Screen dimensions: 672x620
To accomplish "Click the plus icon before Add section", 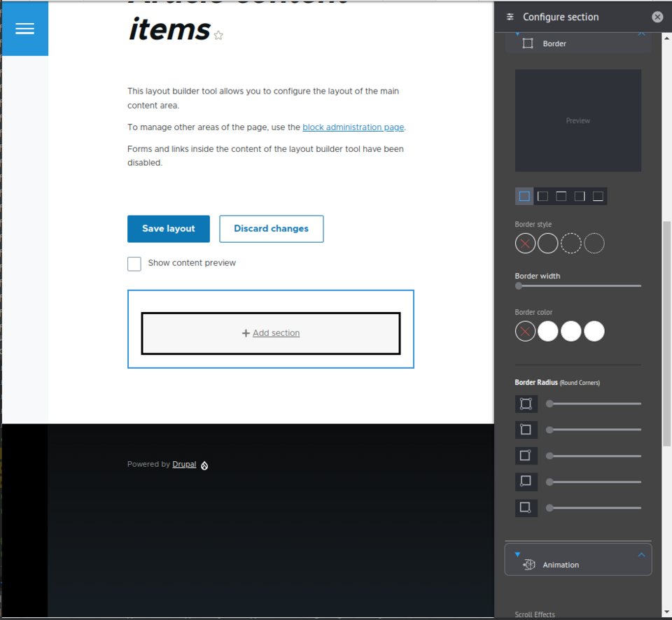I will pos(246,333).
